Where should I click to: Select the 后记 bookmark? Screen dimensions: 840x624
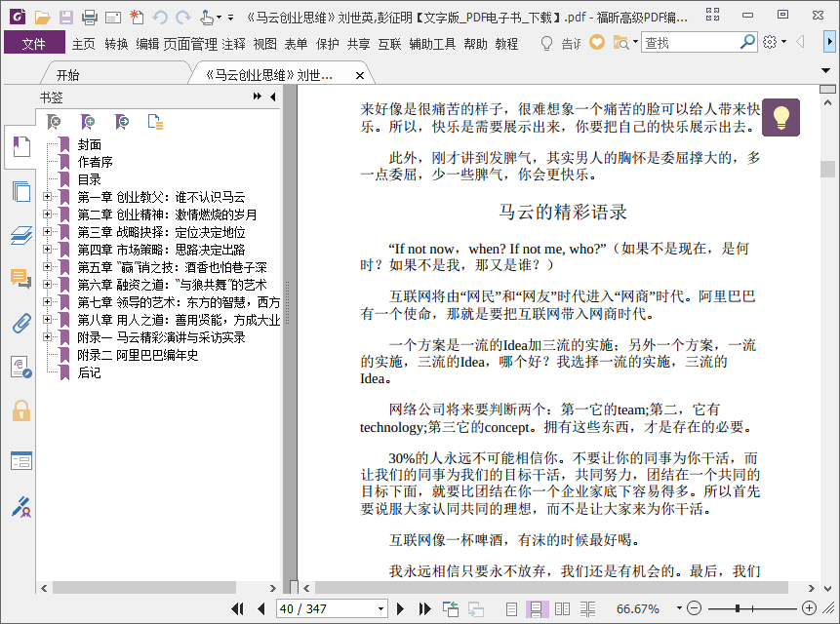(x=90, y=372)
